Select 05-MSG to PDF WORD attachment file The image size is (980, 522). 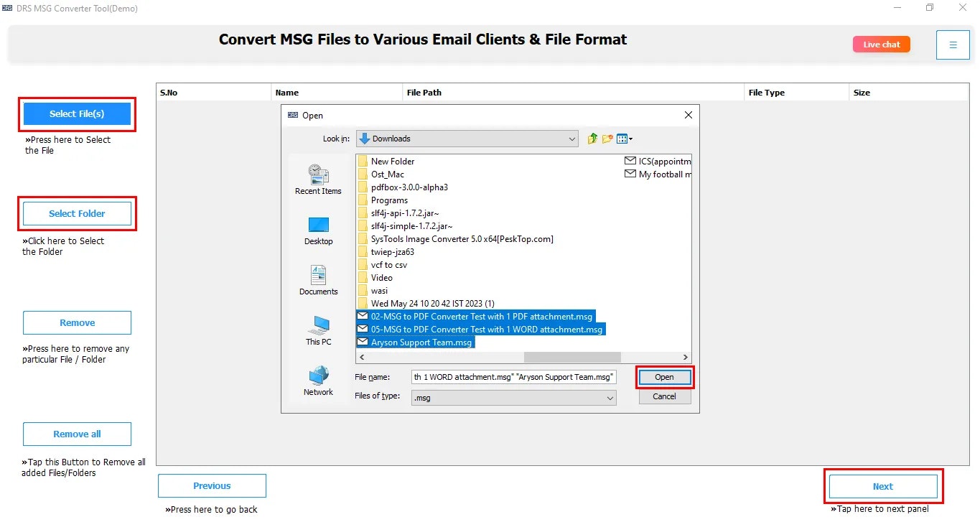click(480, 330)
